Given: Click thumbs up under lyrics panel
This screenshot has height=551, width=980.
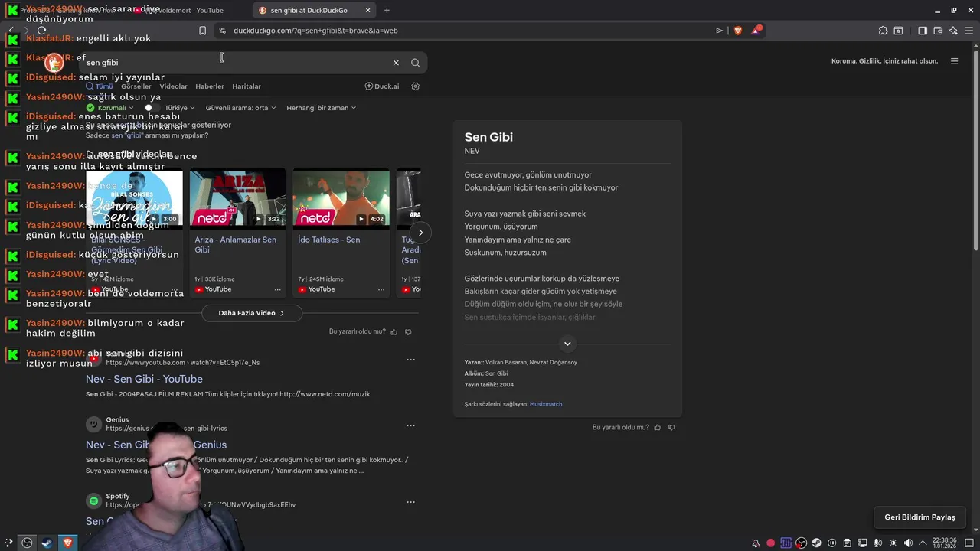Looking at the screenshot, I should click(x=657, y=427).
